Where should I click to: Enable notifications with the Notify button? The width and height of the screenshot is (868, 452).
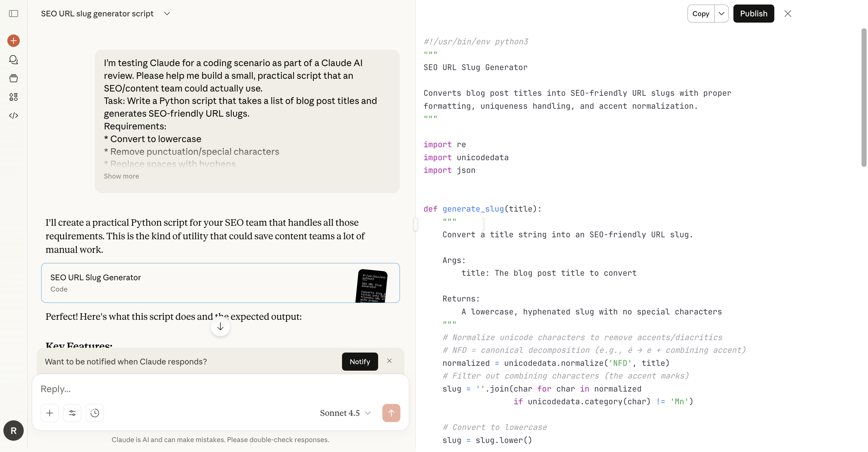360,361
